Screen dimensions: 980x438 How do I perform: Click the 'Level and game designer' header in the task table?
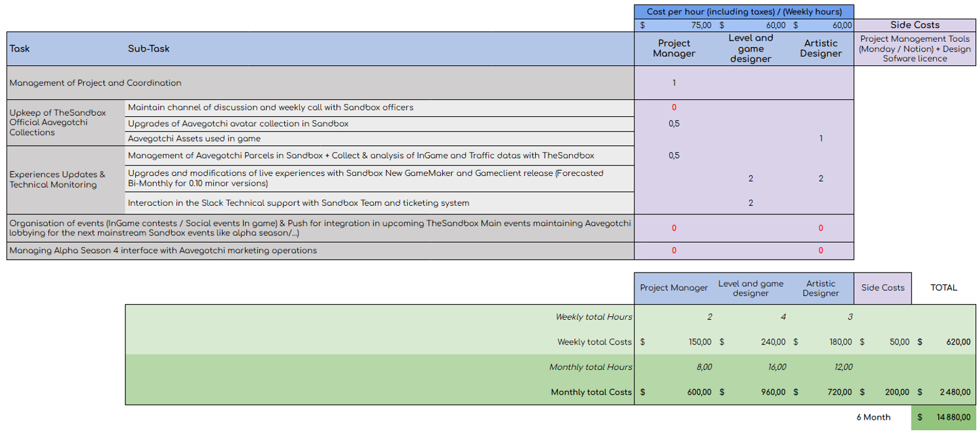coord(751,48)
